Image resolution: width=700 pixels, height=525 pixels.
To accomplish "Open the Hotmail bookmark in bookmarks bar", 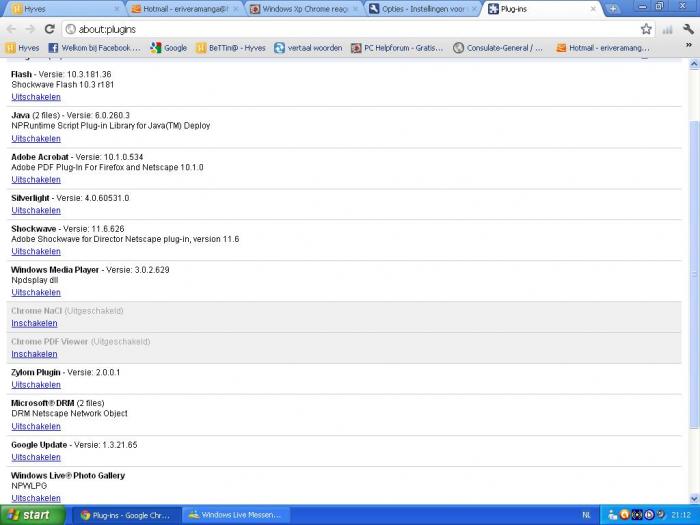I will [603, 48].
